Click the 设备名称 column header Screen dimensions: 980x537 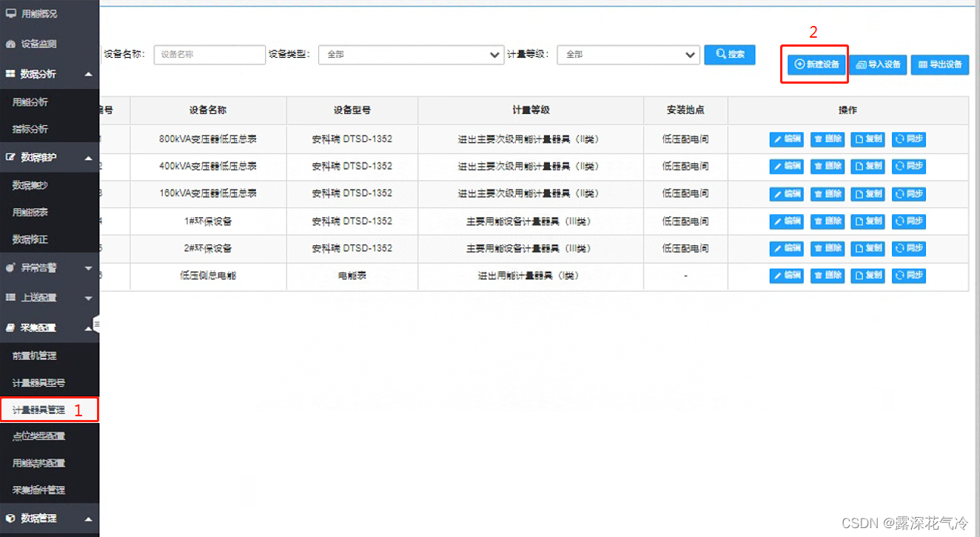(x=208, y=110)
